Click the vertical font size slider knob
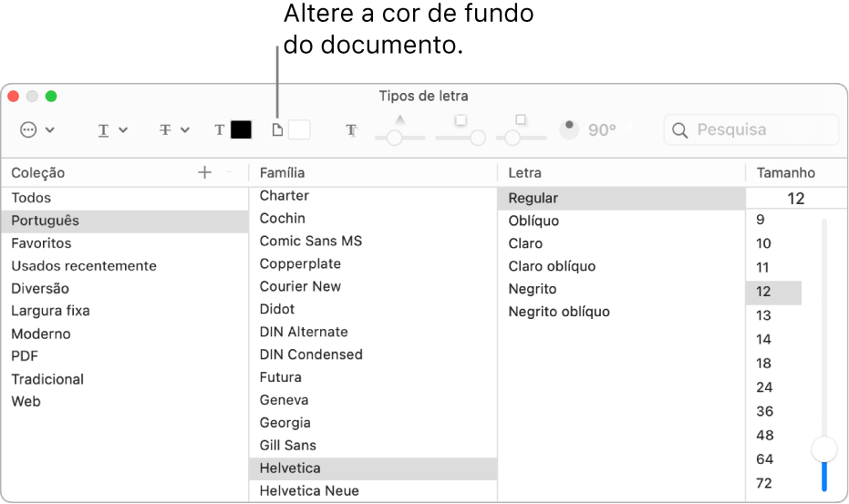This screenshot has height=504, width=849. coord(824,448)
